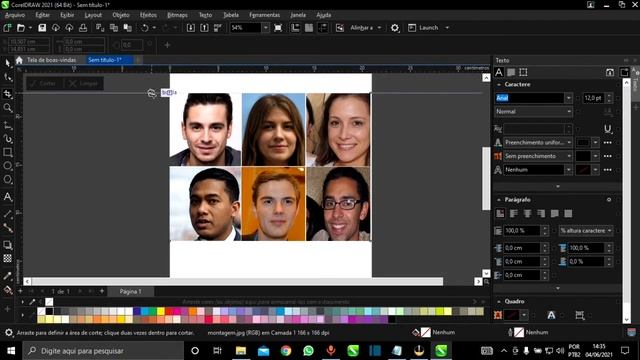Click the Save floppy disk icon
This screenshot has width=640, height=360.
pos(42,28)
